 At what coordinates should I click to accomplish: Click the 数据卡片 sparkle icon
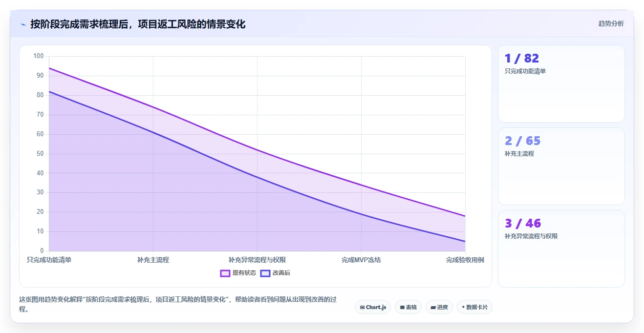(x=463, y=307)
